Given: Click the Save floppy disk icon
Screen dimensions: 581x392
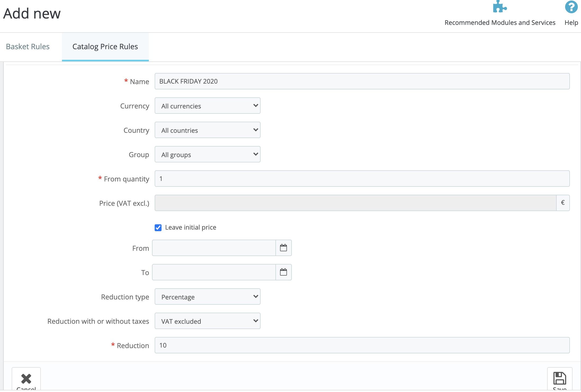Looking at the screenshot, I should tap(560, 379).
